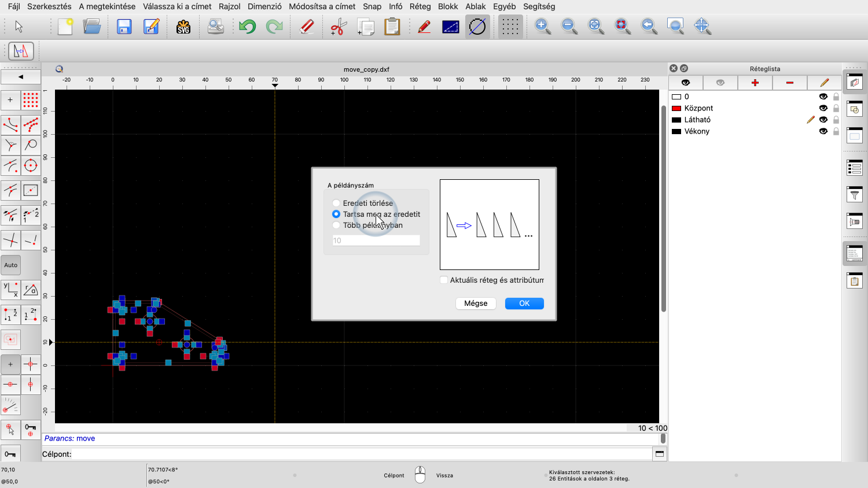Cancel the dialog with Mégse

(x=476, y=303)
